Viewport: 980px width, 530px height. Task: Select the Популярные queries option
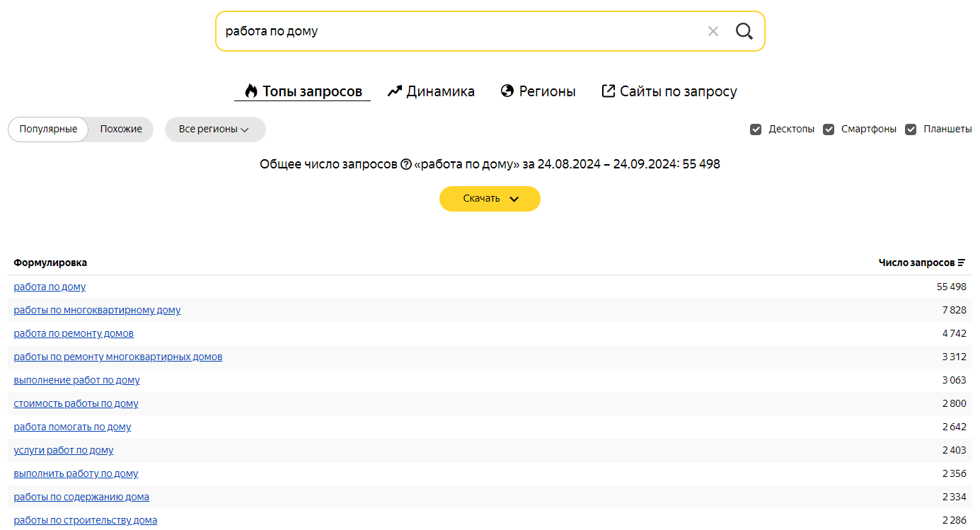48,129
